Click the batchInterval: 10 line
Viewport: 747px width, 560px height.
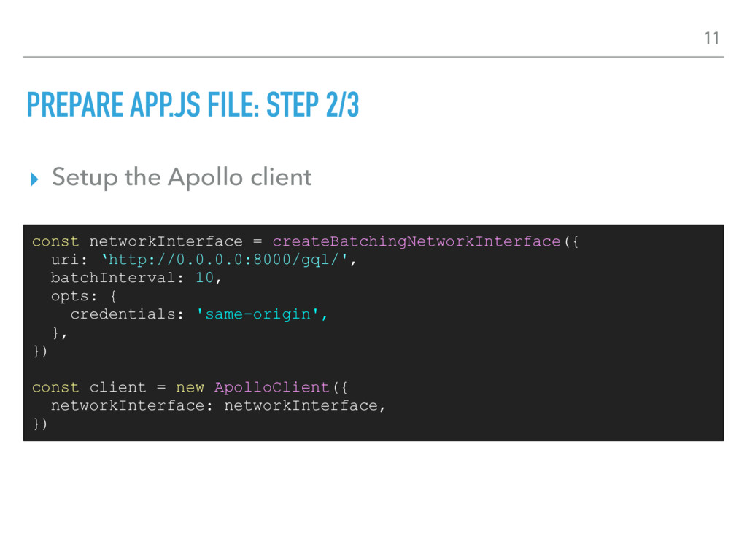point(131,278)
